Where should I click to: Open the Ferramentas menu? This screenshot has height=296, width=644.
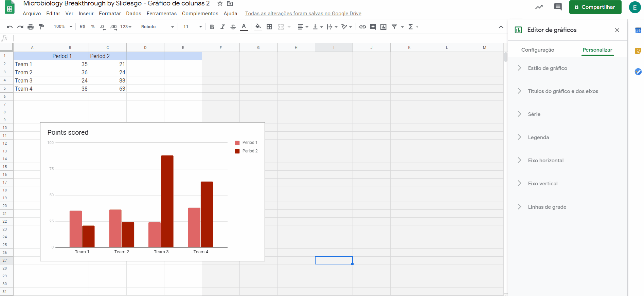point(162,14)
